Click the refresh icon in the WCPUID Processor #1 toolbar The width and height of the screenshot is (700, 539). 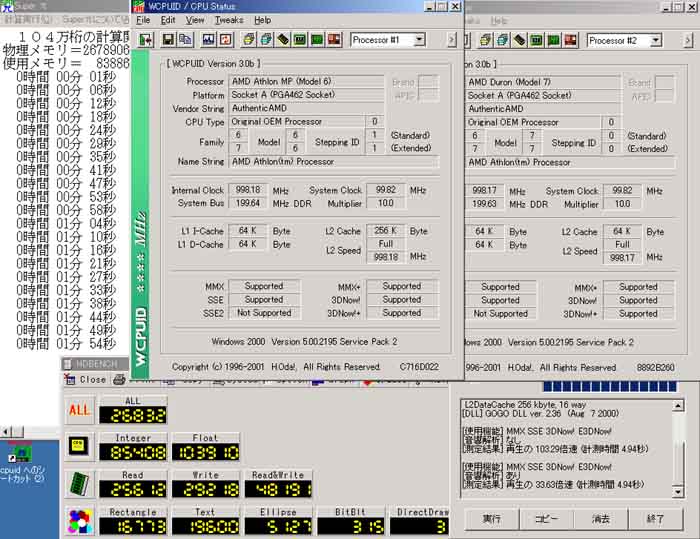[x=225, y=40]
